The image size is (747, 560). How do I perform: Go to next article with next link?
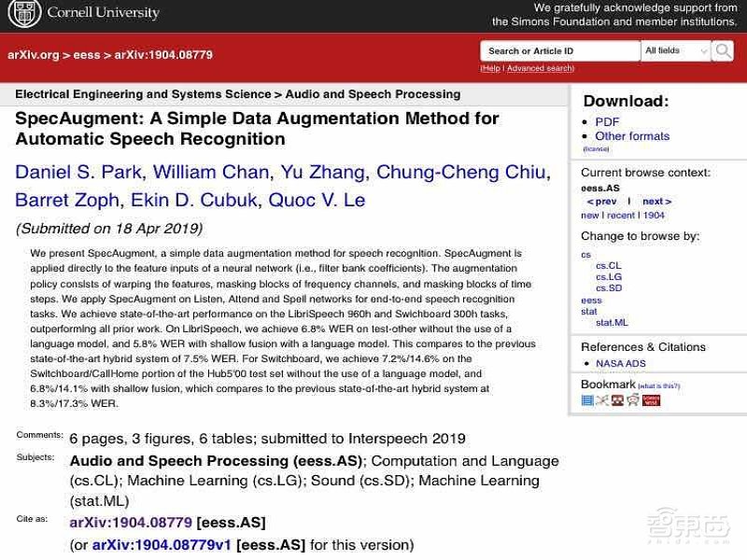tap(656, 202)
